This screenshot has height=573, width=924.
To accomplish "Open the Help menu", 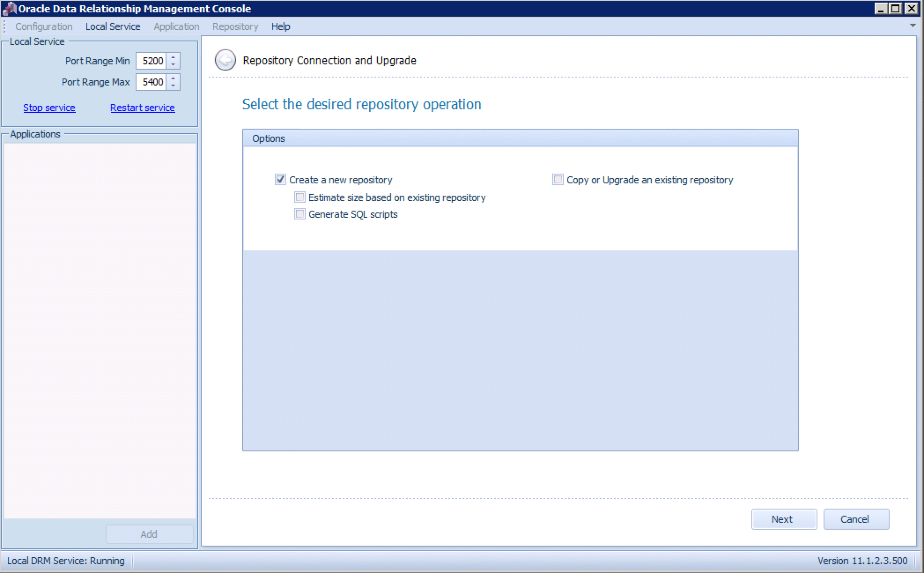I will pyautogui.click(x=281, y=26).
